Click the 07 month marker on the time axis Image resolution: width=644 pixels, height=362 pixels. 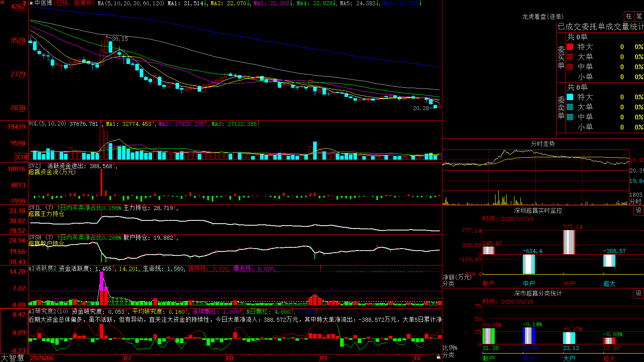pyautogui.click(x=128, y=358)
